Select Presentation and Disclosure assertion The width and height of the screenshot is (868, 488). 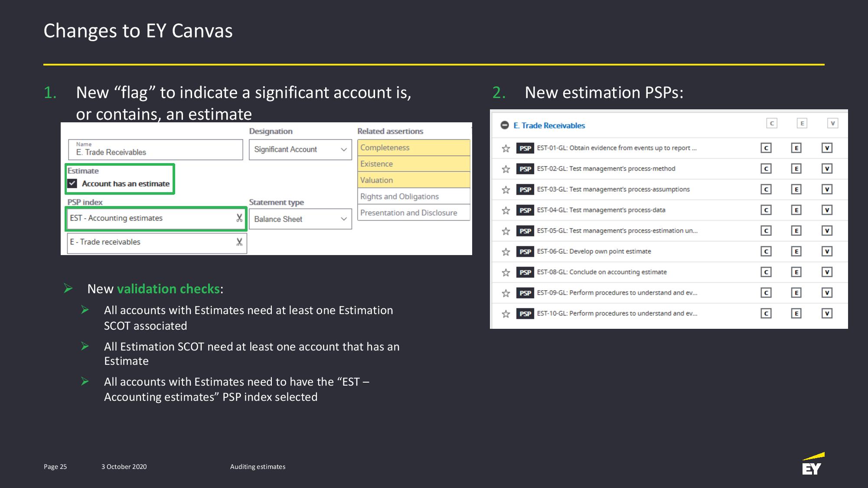(x=414, y=213)
